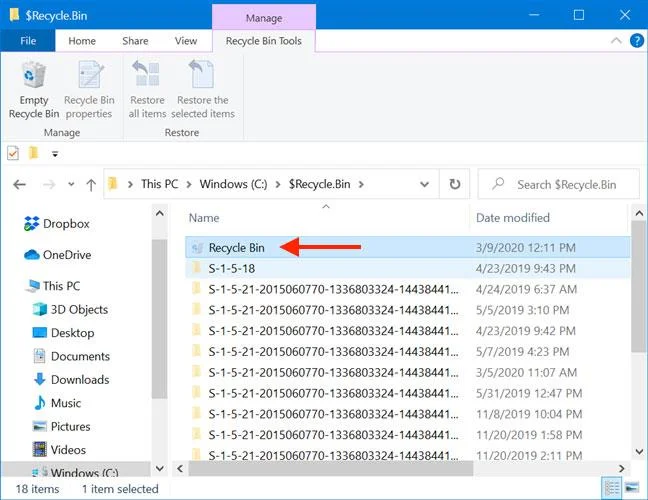Click the Properties checkmark quick access icon
Screen dimensions: 648x500
13,153
